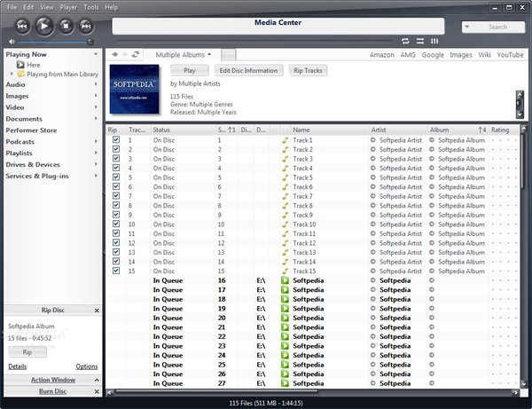This screenshot has height=409, width=532.
Task: Click the Rip button in Rip Disc panel
Action: 27,352
